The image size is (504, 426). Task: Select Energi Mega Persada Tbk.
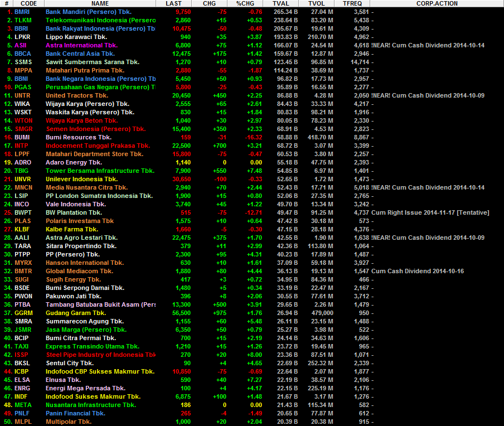pyautogui.click(x=85, y=388)
